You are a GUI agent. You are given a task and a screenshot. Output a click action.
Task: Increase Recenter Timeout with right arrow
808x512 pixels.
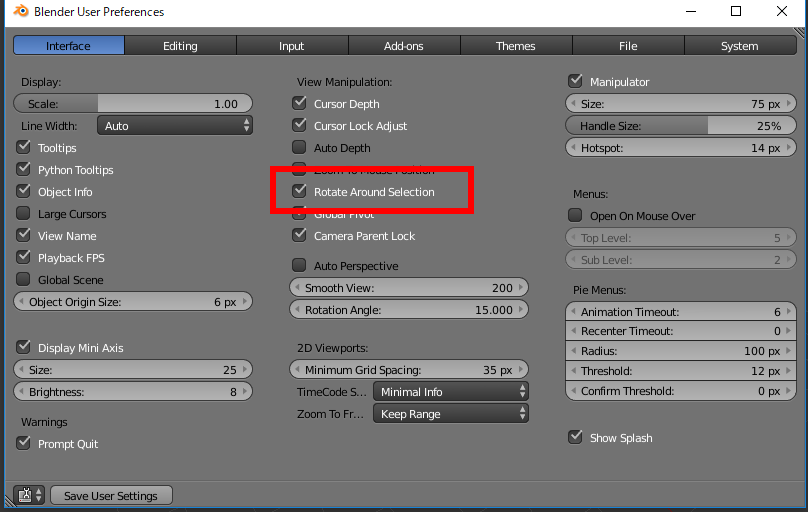coord(789,331)
